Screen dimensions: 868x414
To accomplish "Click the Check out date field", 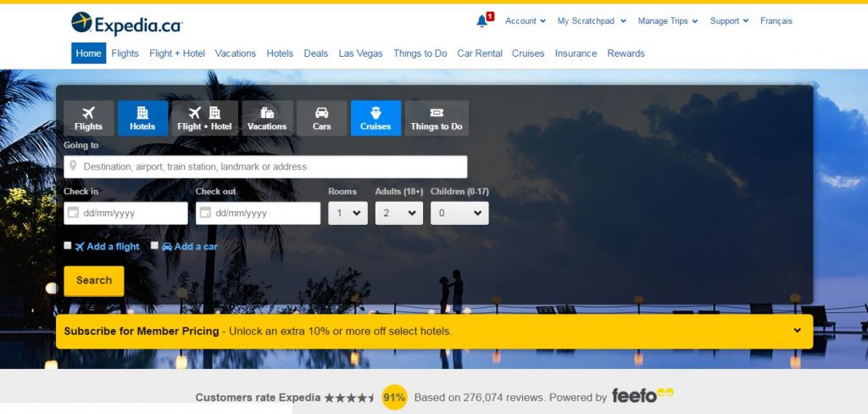I will (258, 213).
